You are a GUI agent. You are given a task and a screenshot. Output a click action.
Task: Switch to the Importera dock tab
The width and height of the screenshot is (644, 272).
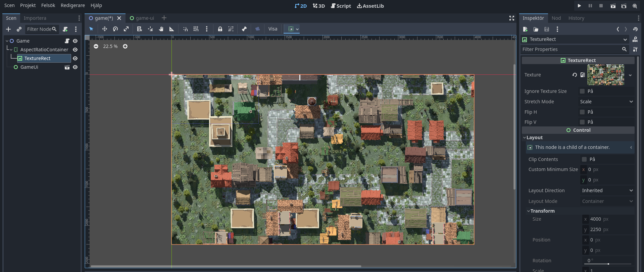click(35, 18)
